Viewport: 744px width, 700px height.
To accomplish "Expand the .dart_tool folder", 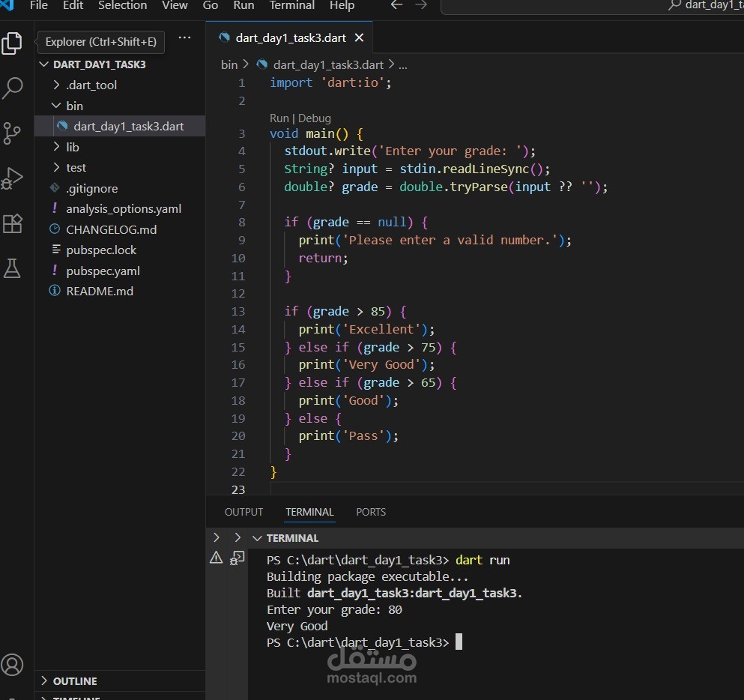I will pyautogui.click(x=56, y=85).
